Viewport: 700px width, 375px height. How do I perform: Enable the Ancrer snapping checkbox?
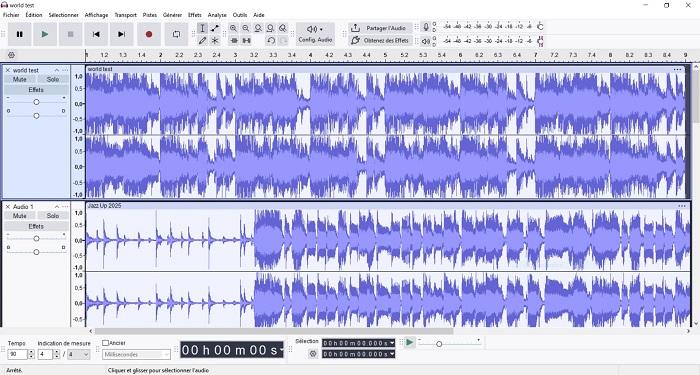pyautogui.click(x=106, y=343)
